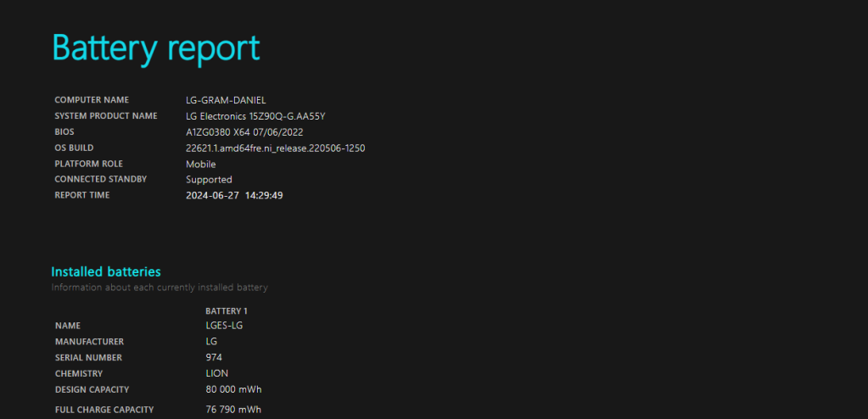Select the OS build number 22621.1.amd64fre value
868x419 pixels.
point(275,148)
